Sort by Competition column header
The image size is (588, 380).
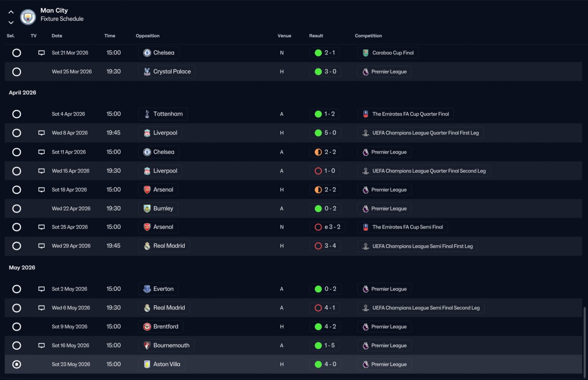coord(368,36)
